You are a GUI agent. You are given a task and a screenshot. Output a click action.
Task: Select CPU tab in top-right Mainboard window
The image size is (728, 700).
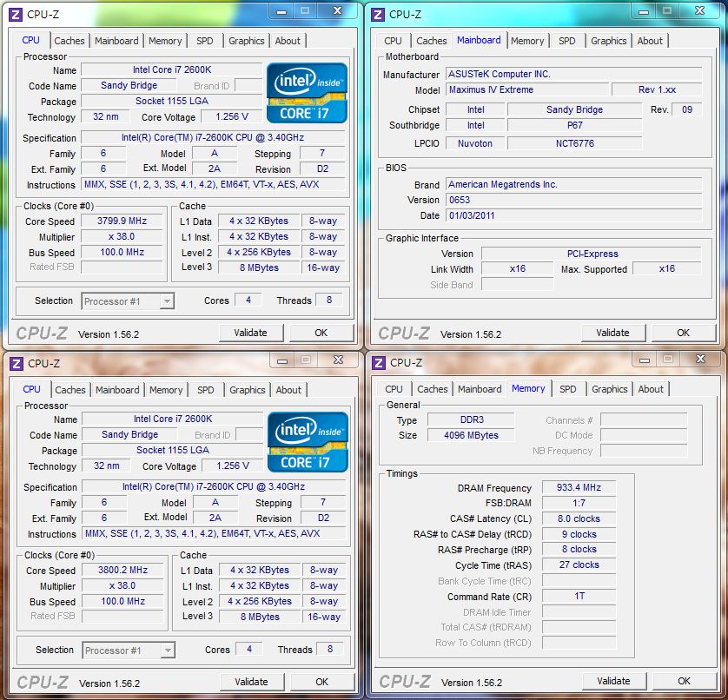(x=393, y=41)
